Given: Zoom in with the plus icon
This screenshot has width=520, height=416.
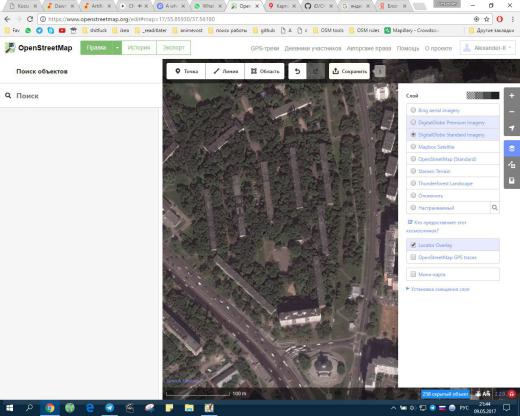Looking at the screenshot, I should (512, 96).
